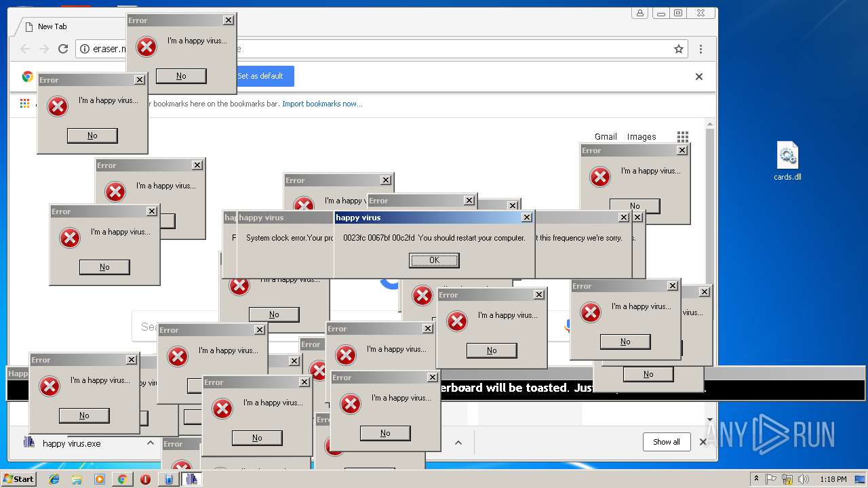
Task: Expand options for happy virus.exe download
Action: [x=151, y=443]
